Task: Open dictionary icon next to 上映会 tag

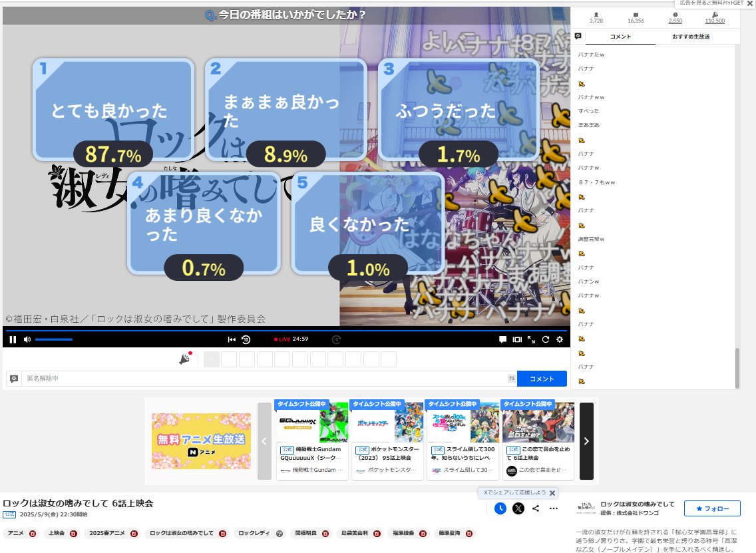Action: click(x=73, y=534)
